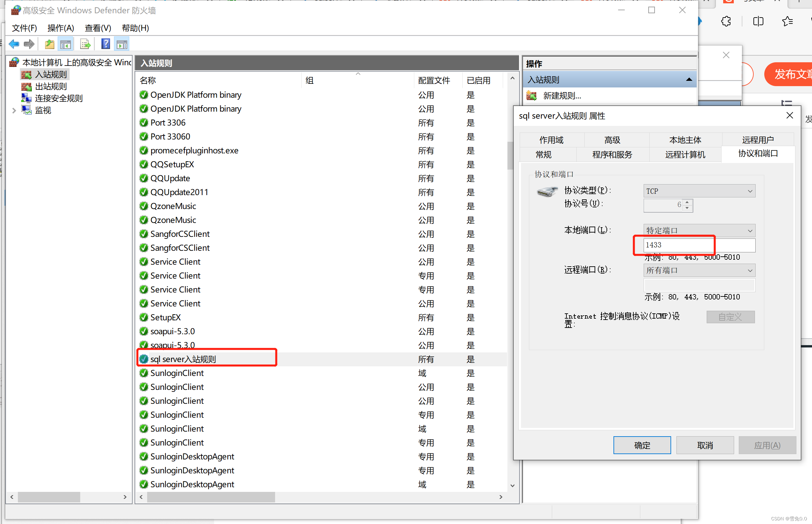Click the 确定 button to confirm
Viewport: 812px width, 524px height.
[643, 445]
